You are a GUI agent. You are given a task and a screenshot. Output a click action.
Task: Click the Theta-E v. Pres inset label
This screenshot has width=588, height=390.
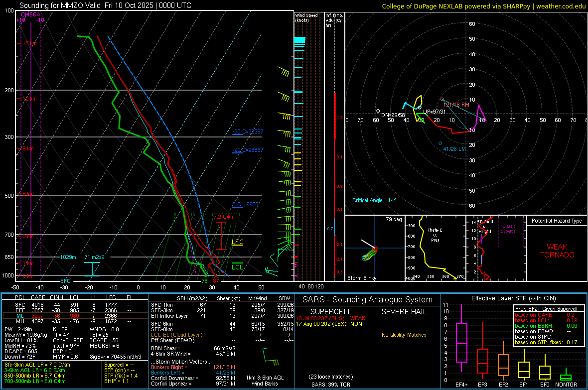click(435, 235)
